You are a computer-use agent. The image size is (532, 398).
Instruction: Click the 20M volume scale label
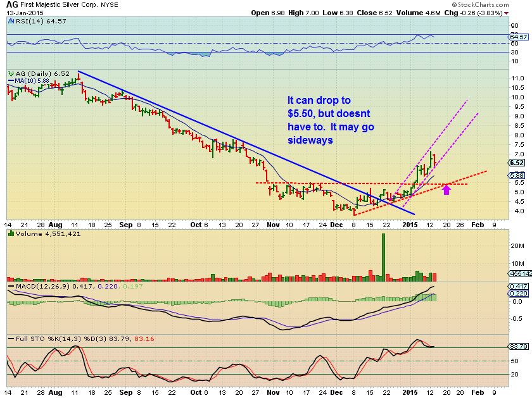click(x=517, y=246)
